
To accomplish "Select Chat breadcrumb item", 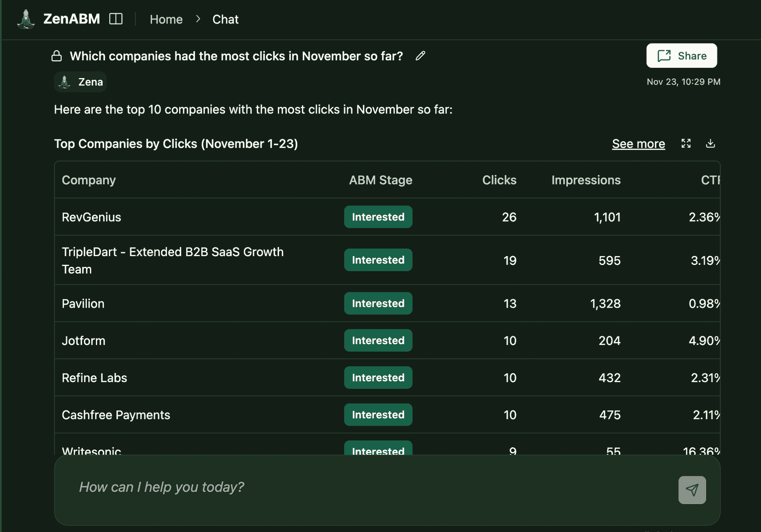I will click(225, 19).
